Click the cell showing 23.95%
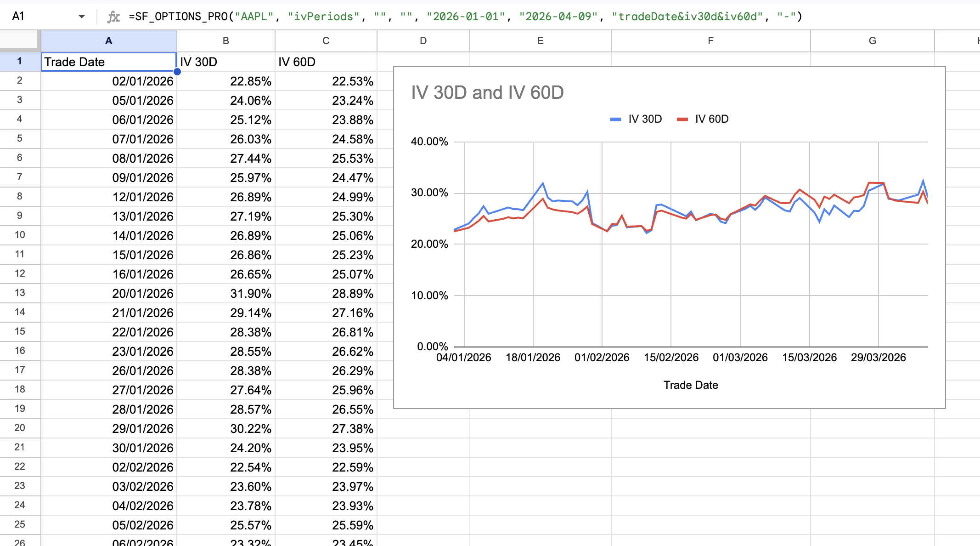Image resolution: width=980 pixels, height=546 pixels. point(326,448)
